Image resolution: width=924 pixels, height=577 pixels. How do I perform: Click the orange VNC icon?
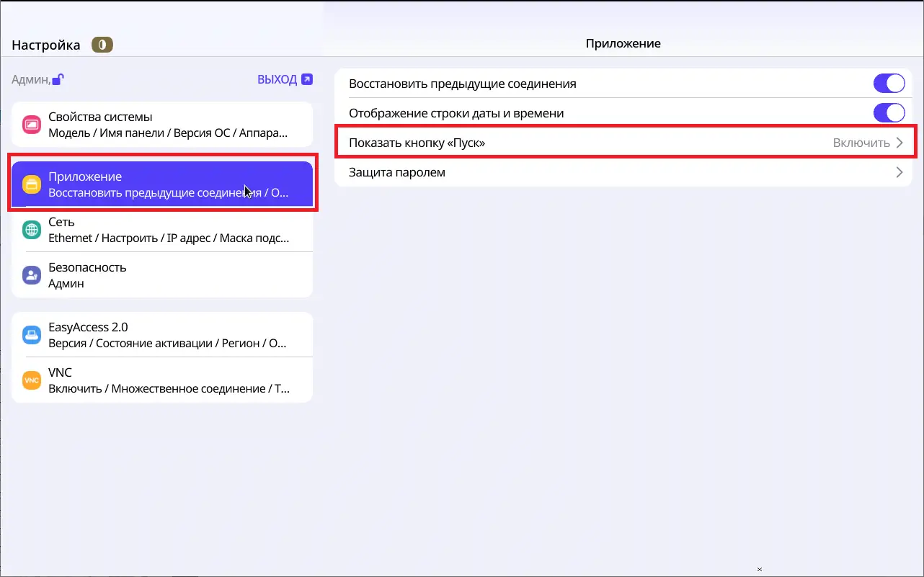[31, 380]
